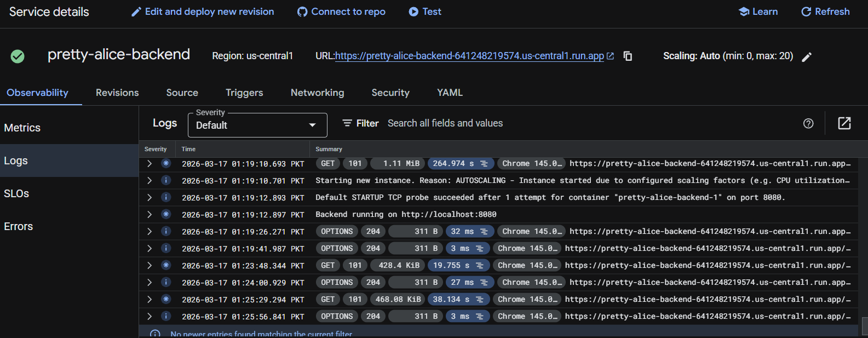Image resolution: width=868 pixels, height=338 pixels.
Task: Click the 468.08 KiB size chip
Action: pos(398,299)
